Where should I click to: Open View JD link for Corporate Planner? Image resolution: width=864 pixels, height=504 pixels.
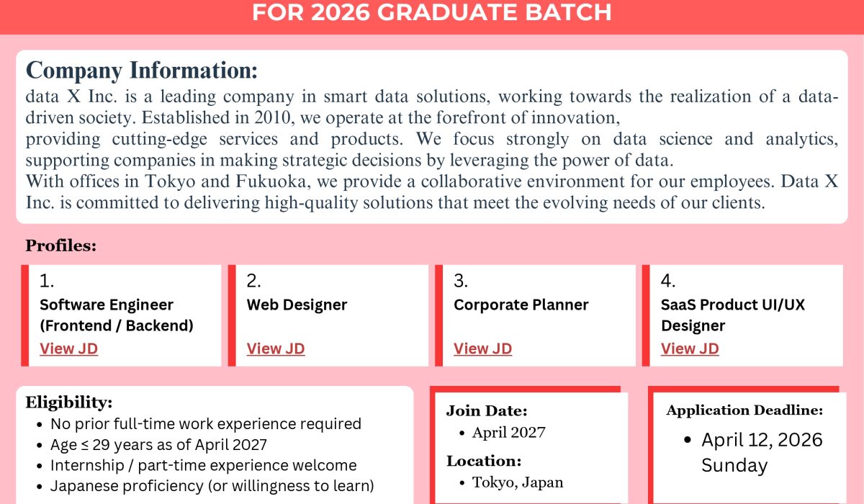482,348
